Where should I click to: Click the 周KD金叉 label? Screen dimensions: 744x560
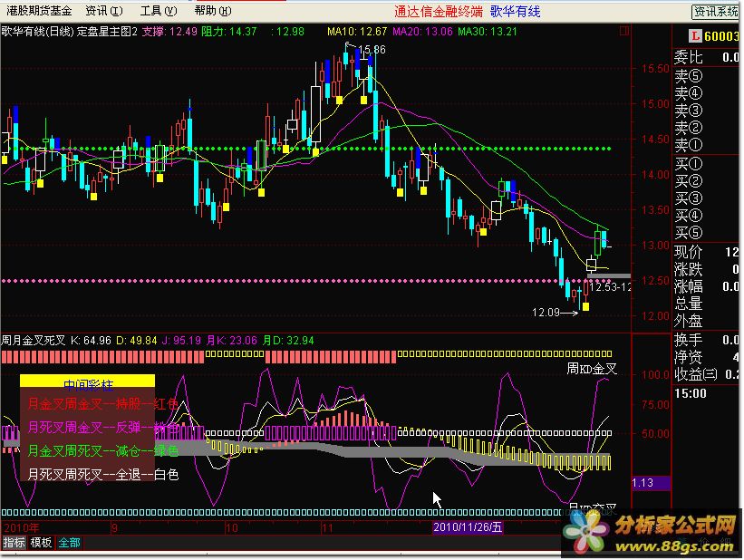592,369
